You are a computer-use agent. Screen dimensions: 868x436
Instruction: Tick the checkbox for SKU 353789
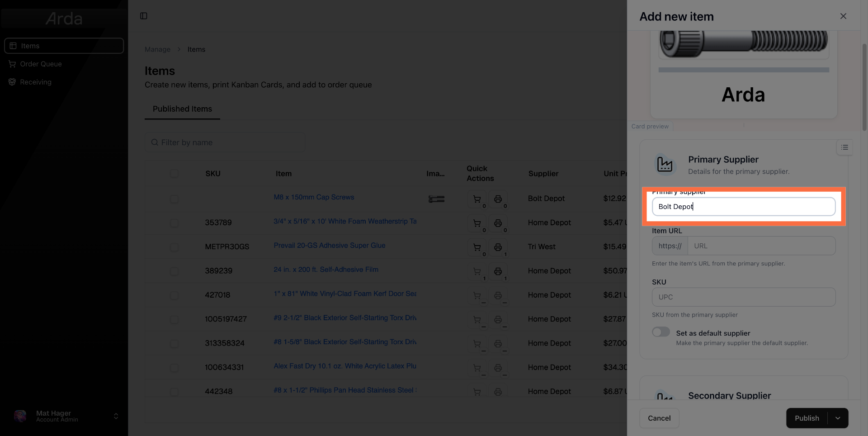[x=174, y=223]
